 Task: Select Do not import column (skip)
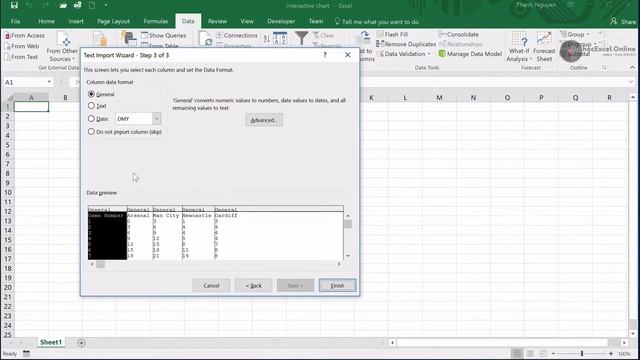(x=91, y=132)
